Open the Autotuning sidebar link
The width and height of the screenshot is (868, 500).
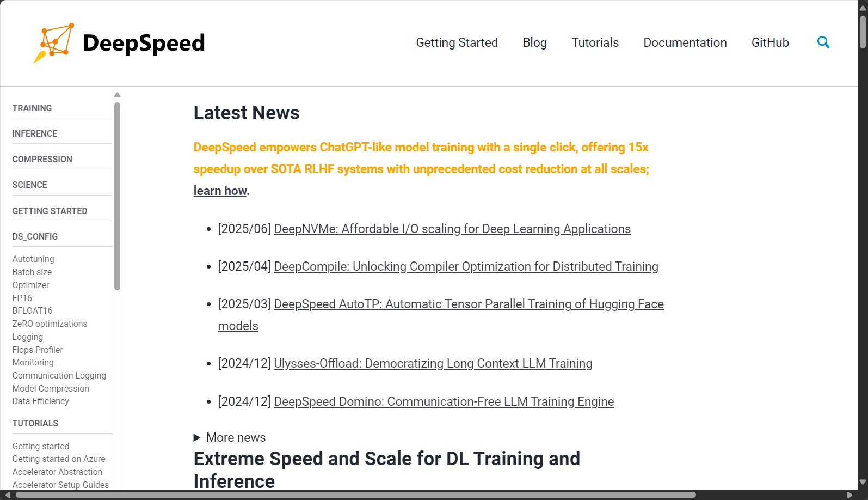[33, 259]
